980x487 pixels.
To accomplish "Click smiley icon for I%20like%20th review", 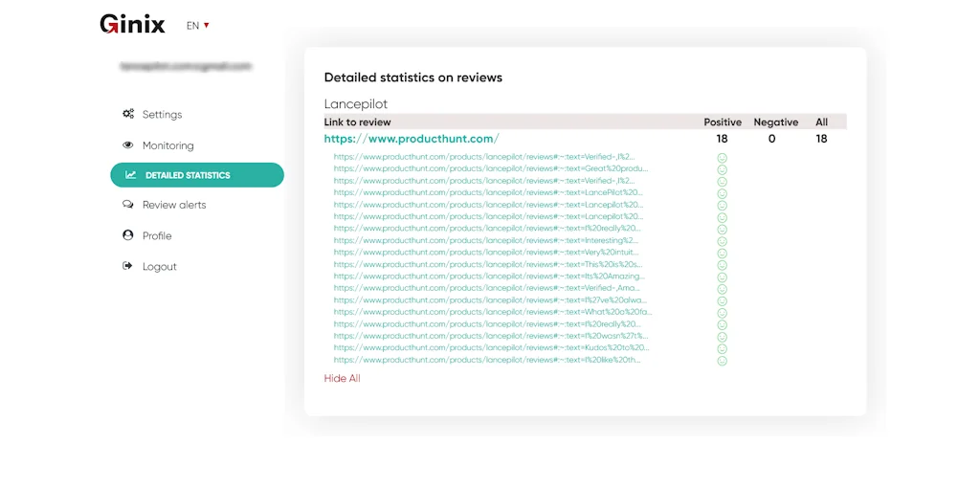I will [722, 361].
